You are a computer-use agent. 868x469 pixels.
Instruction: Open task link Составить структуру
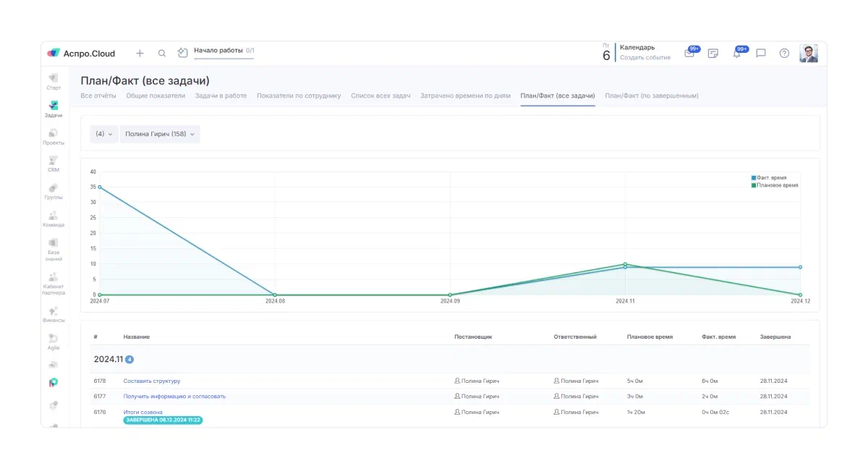152,381
